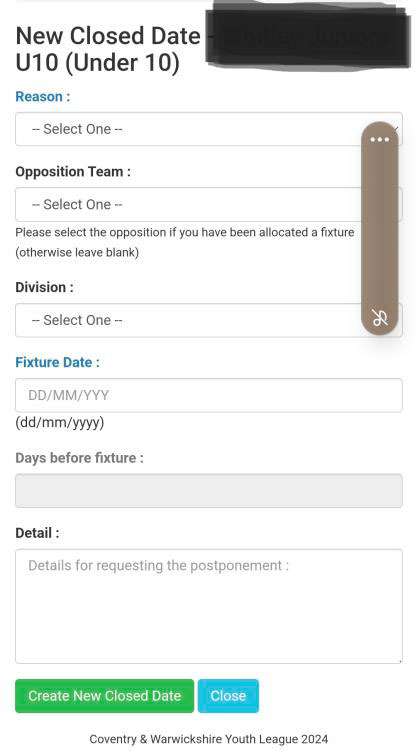Click the (dd/mm/yyyy) format hint

(60, 423)
